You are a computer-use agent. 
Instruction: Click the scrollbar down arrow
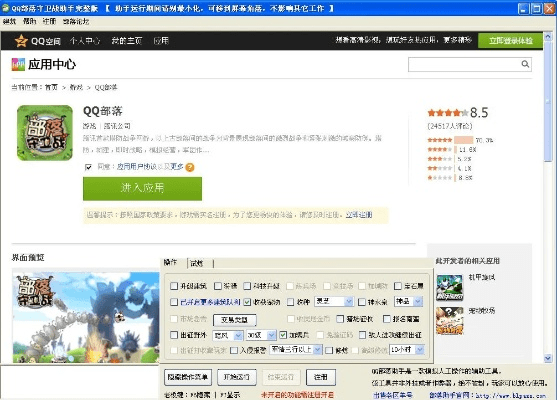coord(548,358)
